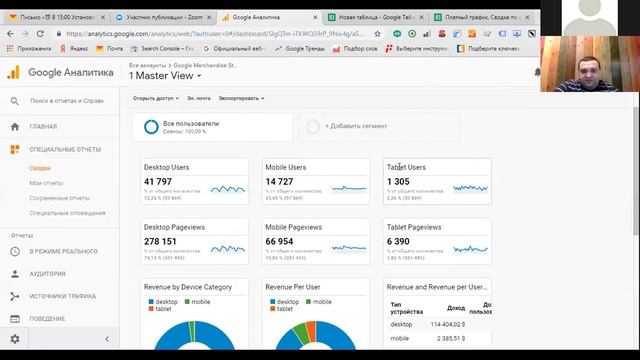Click the clock icon for real-time reports
Screen dimensions: 640x360
click(15, 251)
